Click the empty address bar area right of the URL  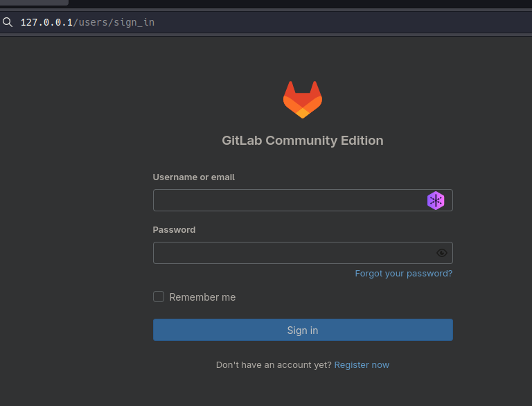[x=346, y=22]
